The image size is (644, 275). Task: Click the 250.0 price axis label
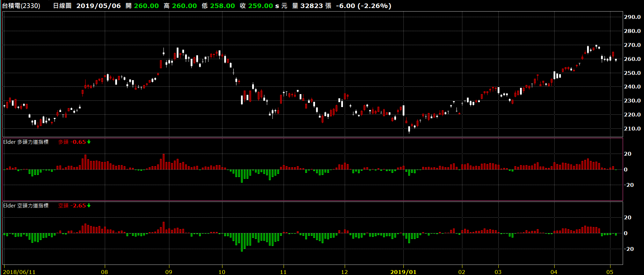click(632, 73)
